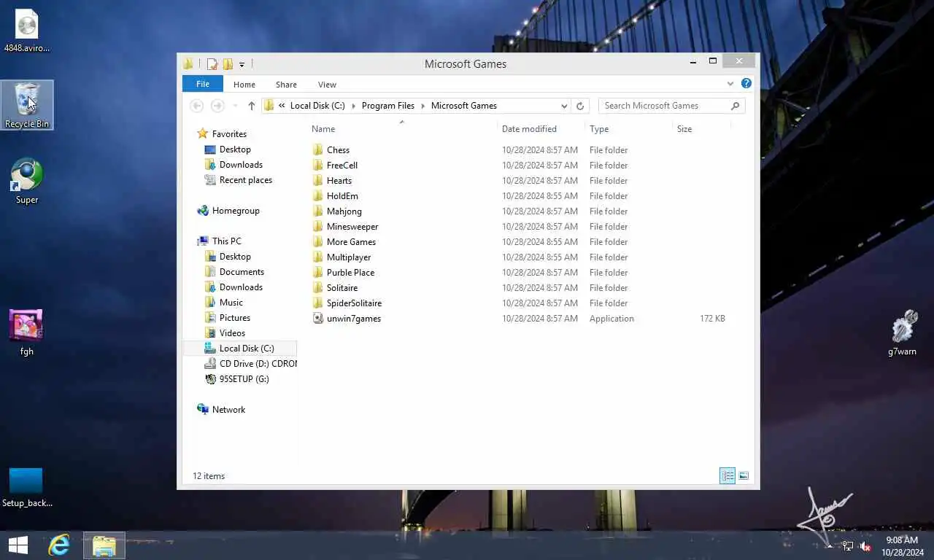934x560 pixels.
Task: Select This PC in the navigation pane
Action: pyautogui.click(x=219, y=241)
